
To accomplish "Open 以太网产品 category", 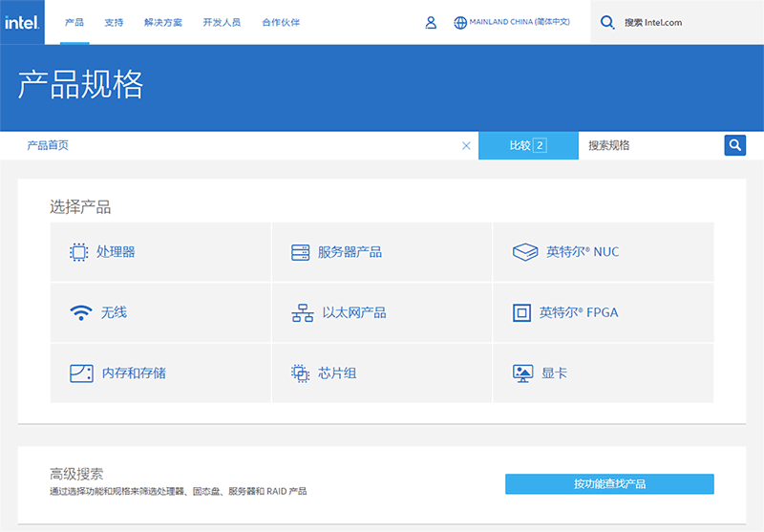I will (381, 312).
